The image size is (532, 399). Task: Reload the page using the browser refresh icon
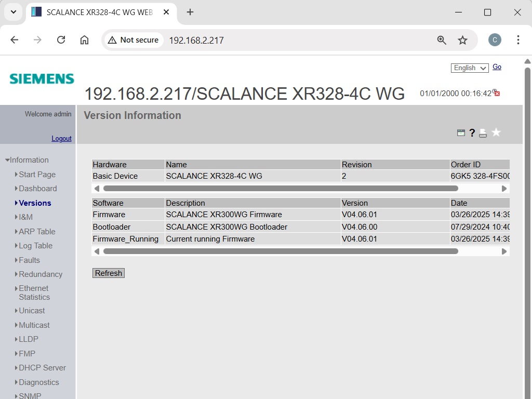(x=61, y=40)
